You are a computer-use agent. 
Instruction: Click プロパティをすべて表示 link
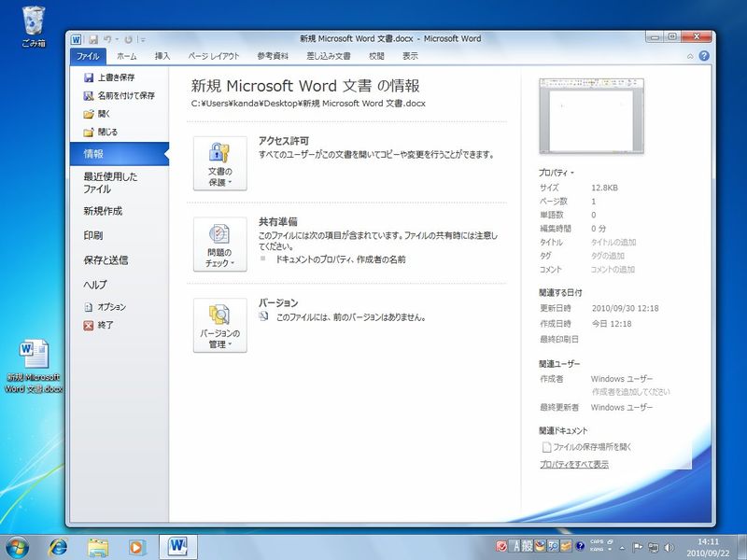(574, 464)
